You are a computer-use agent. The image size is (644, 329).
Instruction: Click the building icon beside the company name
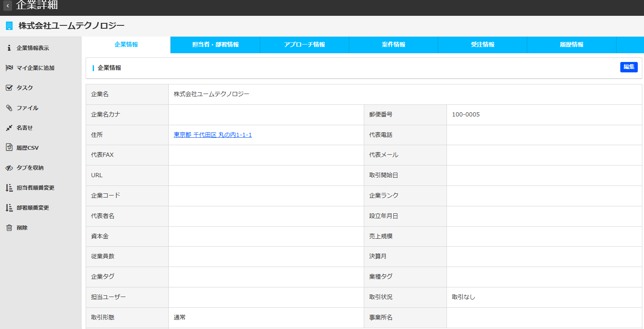pos(9,26)
